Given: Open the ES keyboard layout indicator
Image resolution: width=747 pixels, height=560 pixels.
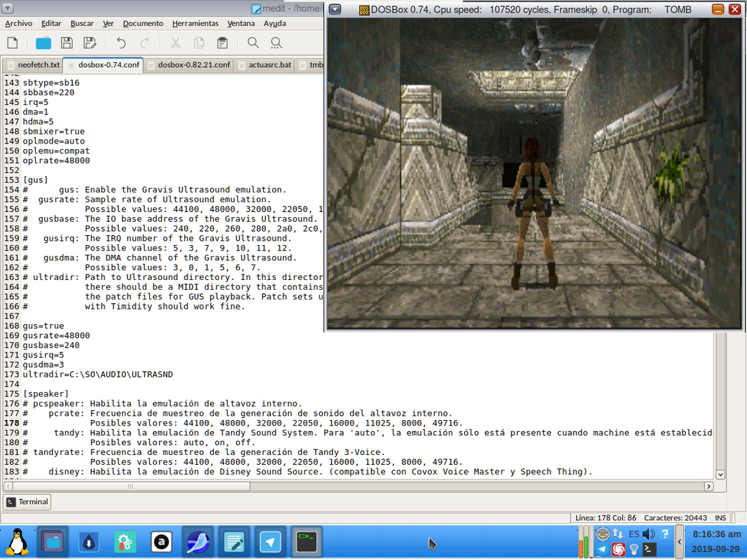Looking at the screenshot, I should click(x=634, y=534).
